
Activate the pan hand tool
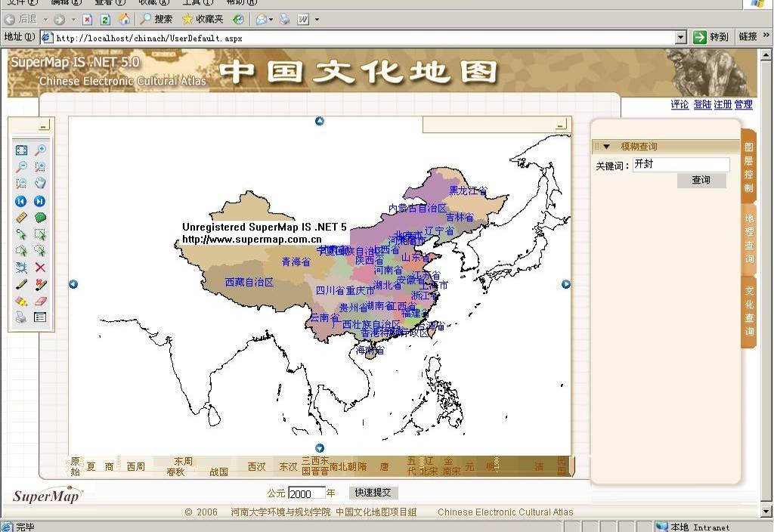(x=40, y=184)
